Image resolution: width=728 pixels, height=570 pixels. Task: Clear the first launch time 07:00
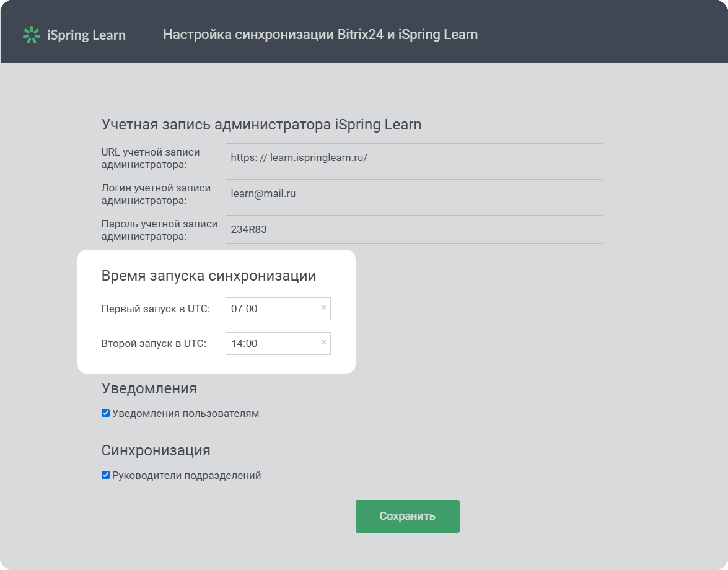[323, 307]
